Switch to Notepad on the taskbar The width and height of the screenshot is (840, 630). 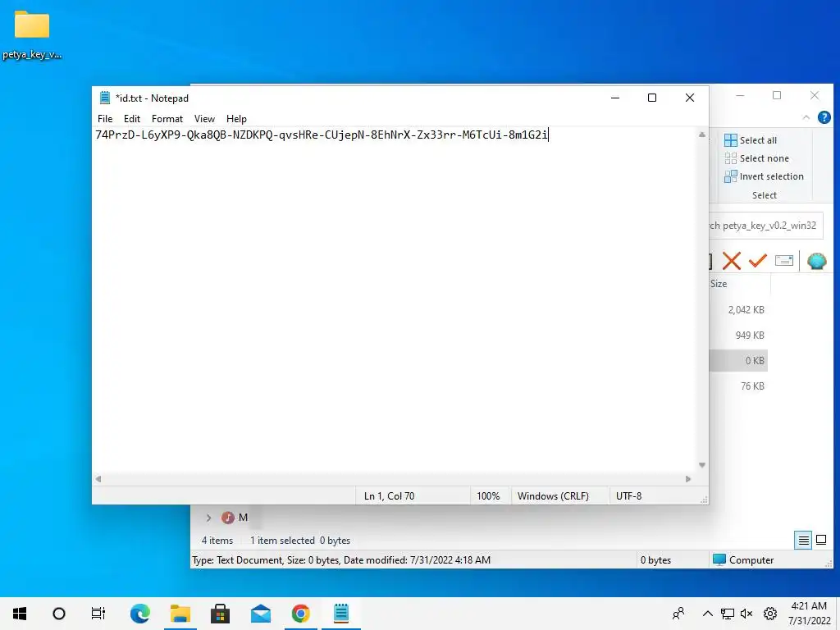[341, 614]
